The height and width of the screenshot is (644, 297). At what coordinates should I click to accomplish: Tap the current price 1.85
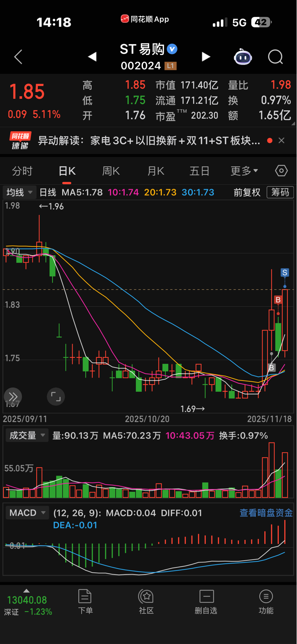click(27, 92)
